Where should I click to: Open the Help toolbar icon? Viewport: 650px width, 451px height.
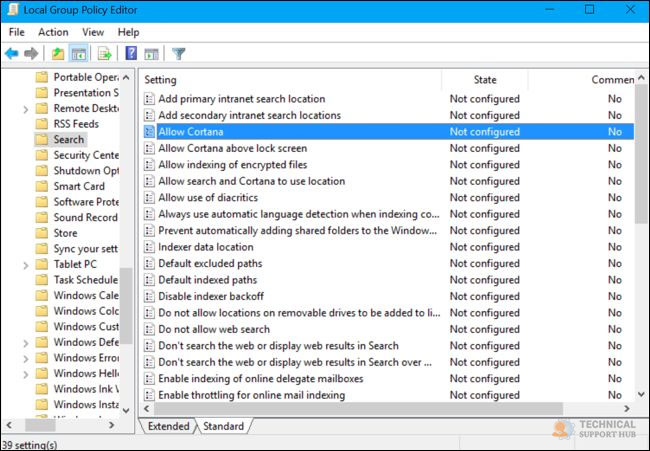pos(131,53)
